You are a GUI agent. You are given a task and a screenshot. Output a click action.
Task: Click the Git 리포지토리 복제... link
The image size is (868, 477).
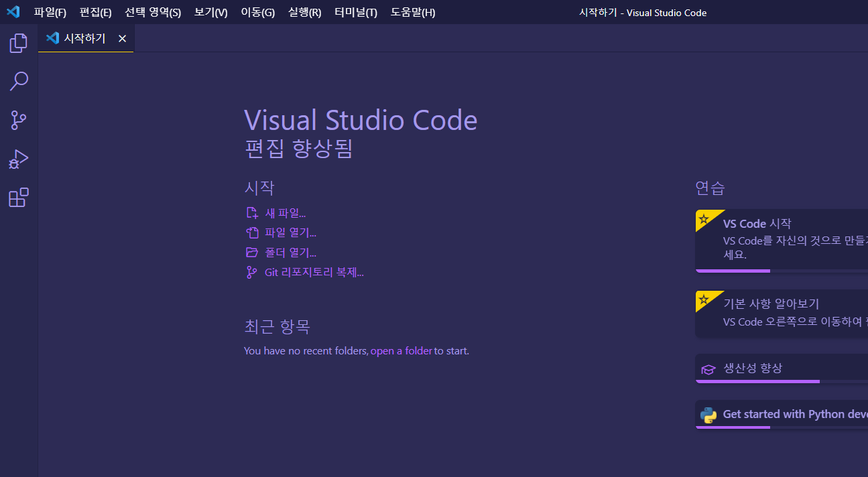pos(314,272)
